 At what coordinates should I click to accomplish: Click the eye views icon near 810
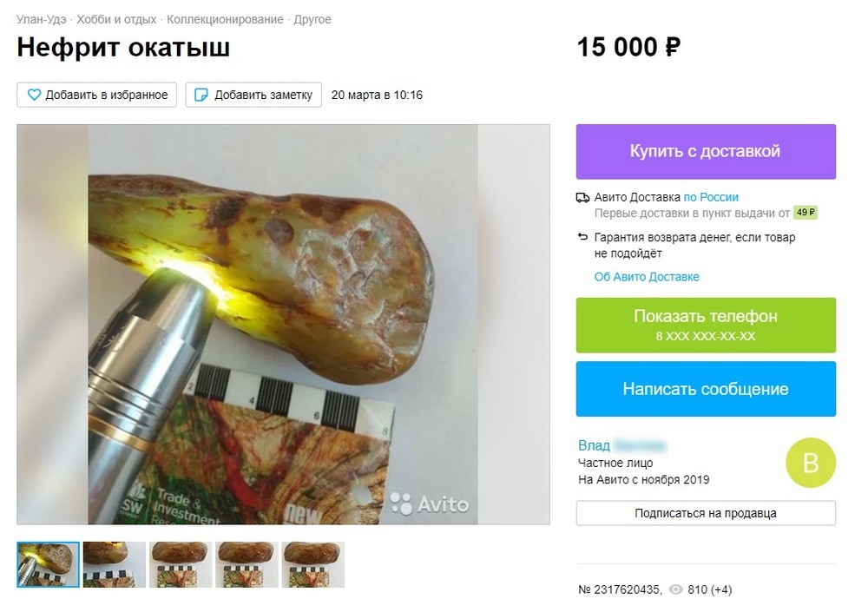click(675, 589)
